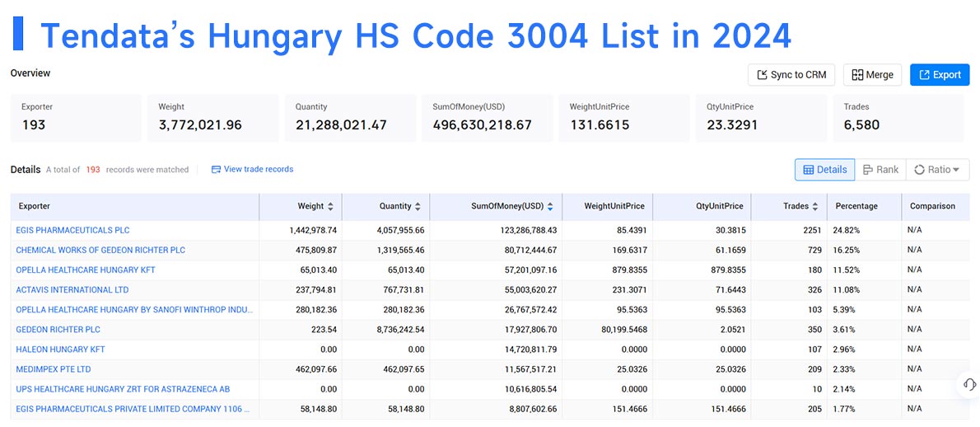Click the red 193 records matched count
The image size is (980, 427).
[x=93, y=170]
